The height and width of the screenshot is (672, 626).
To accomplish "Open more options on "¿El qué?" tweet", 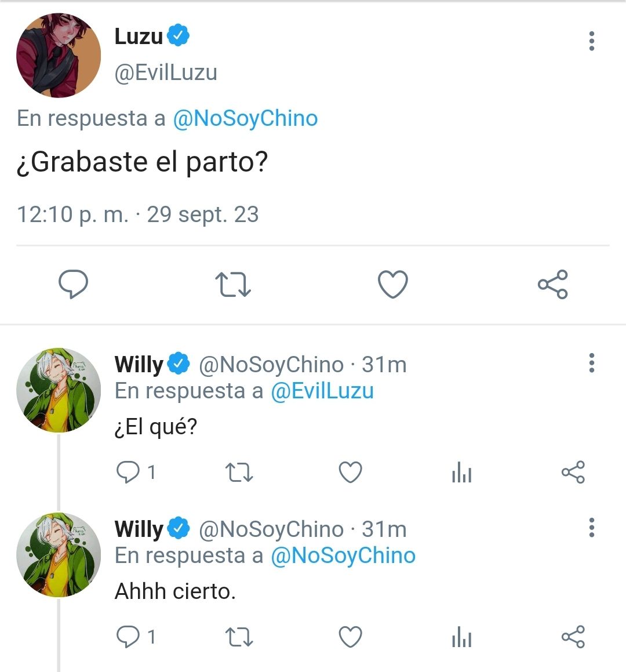I will [x=591, y=362].
